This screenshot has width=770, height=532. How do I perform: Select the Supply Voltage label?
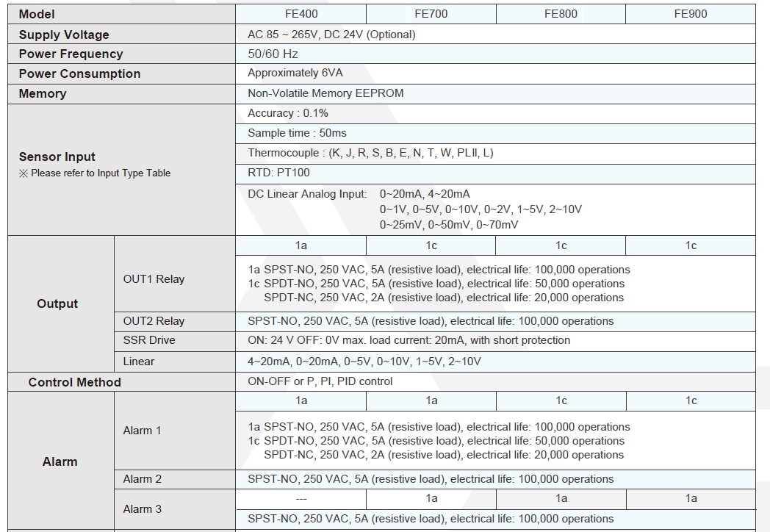[64, 35]
